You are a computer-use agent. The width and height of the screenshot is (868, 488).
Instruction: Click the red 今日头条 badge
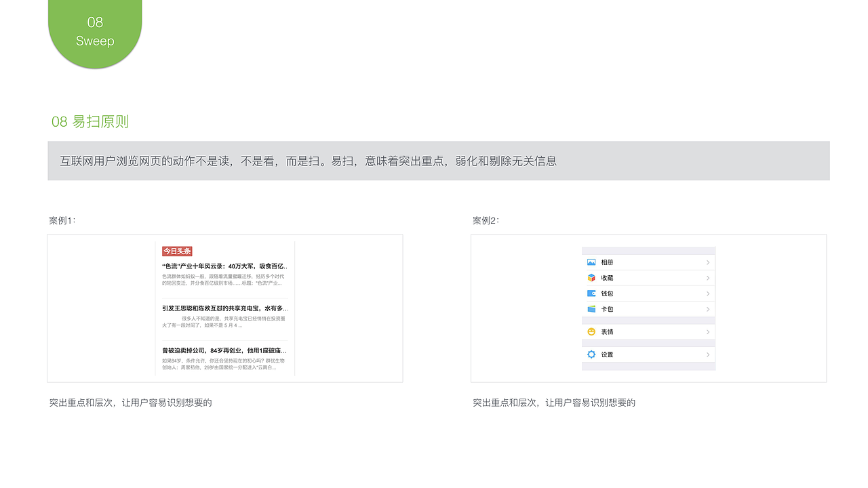[x=177, y=251]
